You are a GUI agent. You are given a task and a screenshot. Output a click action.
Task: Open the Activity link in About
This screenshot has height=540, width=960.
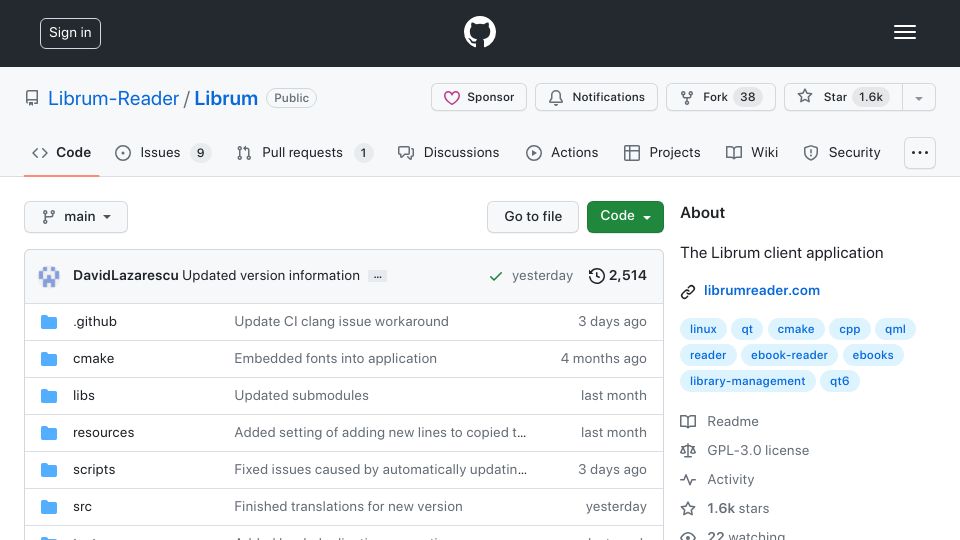point(718,479)
